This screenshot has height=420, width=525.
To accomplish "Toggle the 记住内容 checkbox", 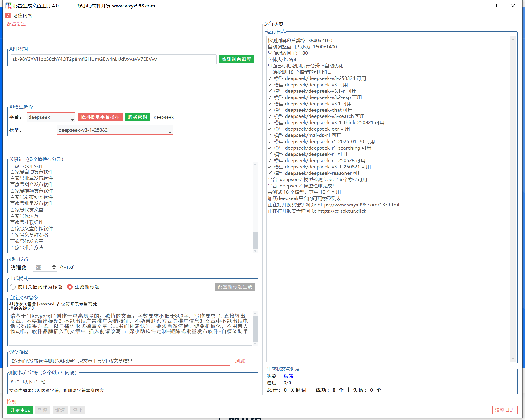I will click(x=8, y=16).
